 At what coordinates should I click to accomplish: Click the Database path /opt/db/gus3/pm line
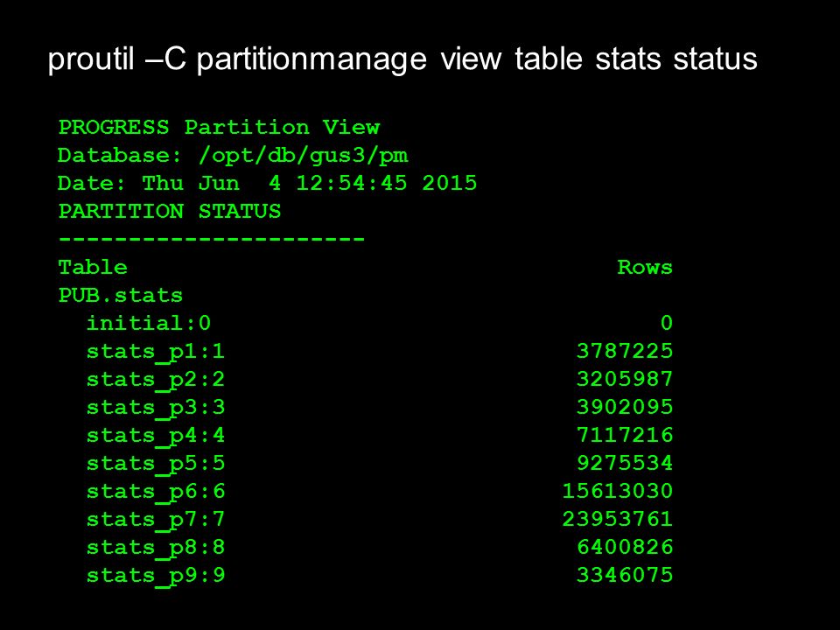pyautogui.click(x=233, y=156)
